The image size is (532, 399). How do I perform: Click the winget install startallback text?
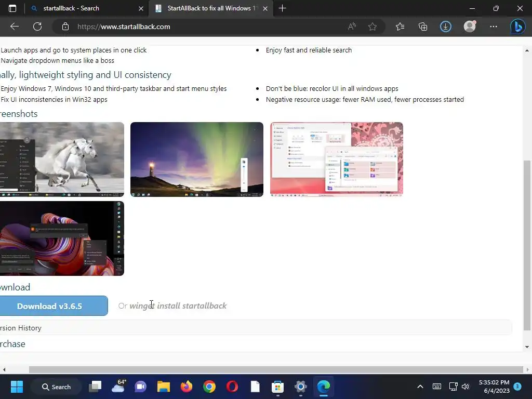point(178,305)
